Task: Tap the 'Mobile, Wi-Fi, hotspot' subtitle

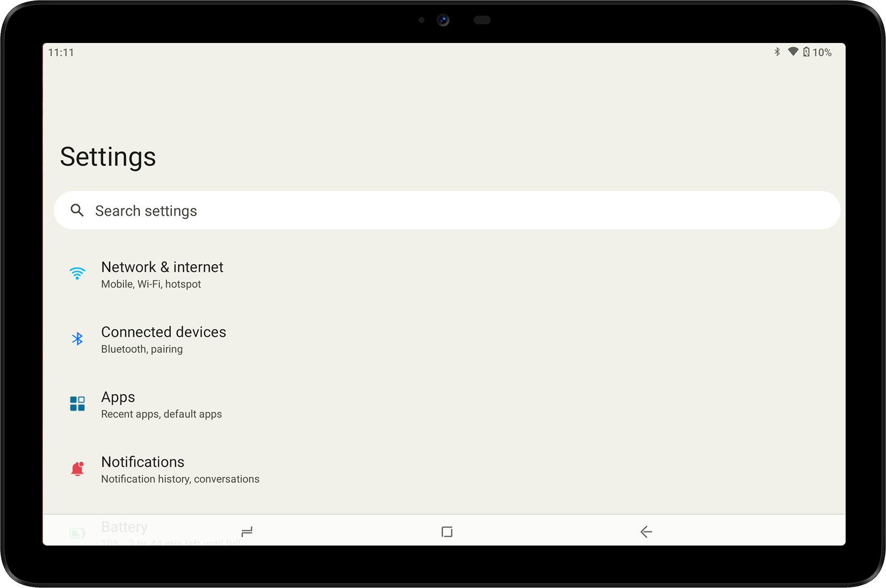Action: tap(151, 285)
